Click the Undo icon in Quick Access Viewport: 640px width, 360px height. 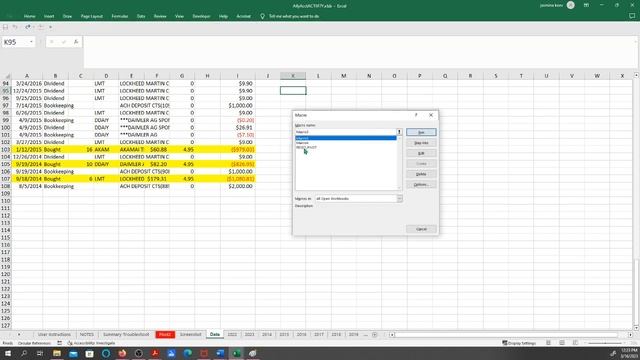coord(15,27)
